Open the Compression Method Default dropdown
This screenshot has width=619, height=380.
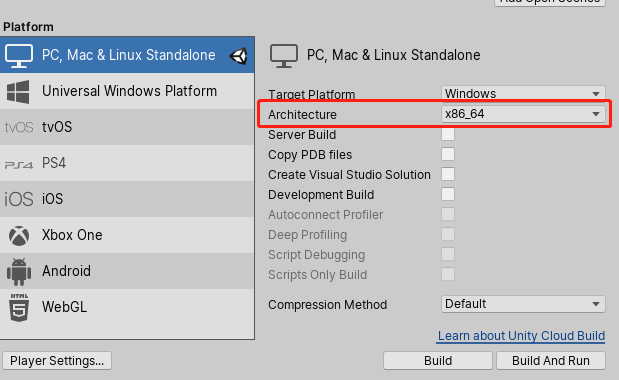click(523, 304)
